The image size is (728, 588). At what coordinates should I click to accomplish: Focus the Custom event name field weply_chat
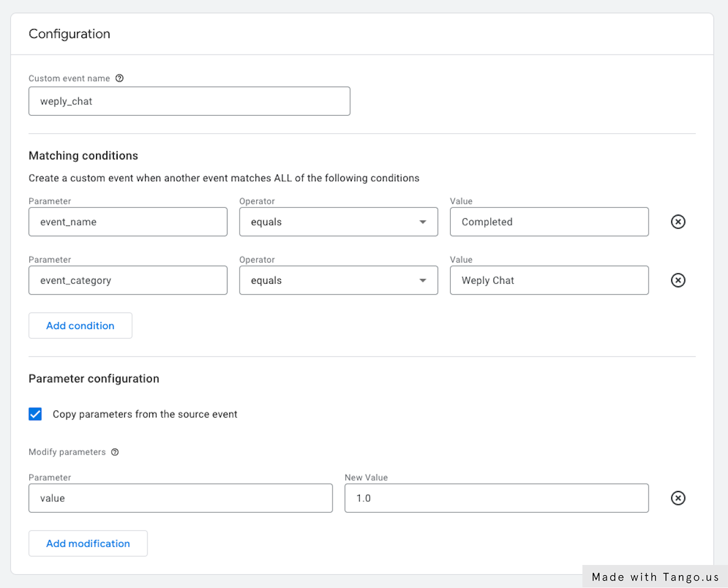tap(189, 101)
